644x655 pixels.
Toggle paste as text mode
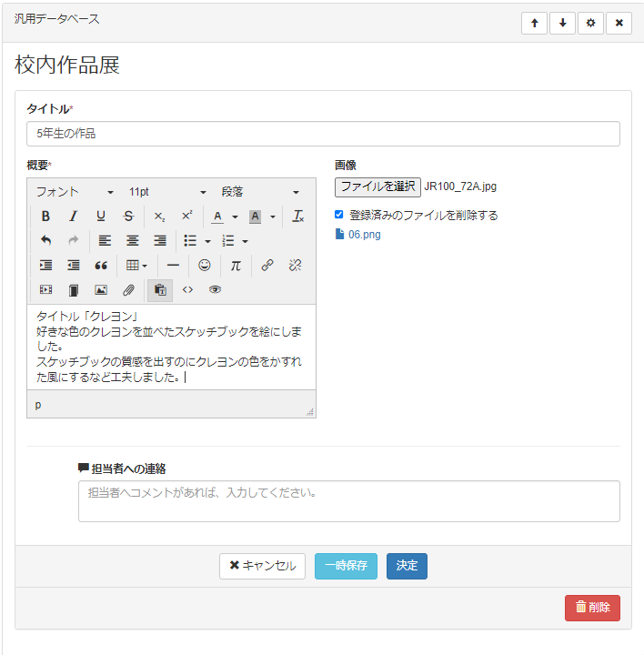pyautogui.click(x=160, y=290)
